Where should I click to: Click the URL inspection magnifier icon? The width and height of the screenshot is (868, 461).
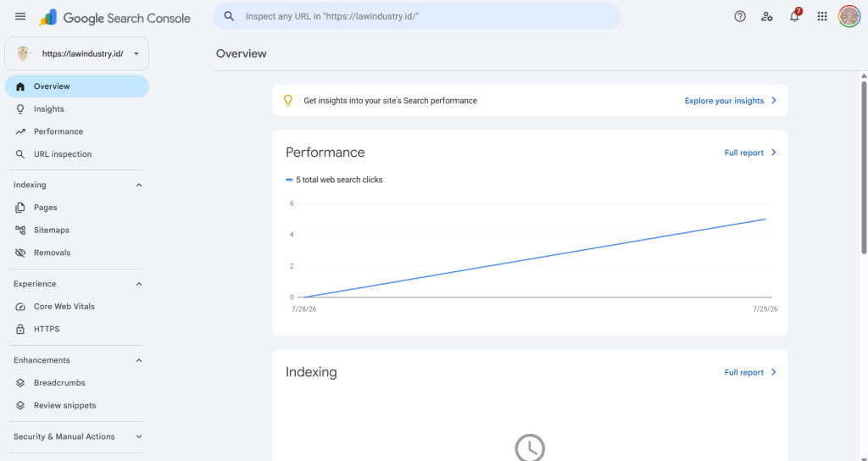(x=20, y=154)
